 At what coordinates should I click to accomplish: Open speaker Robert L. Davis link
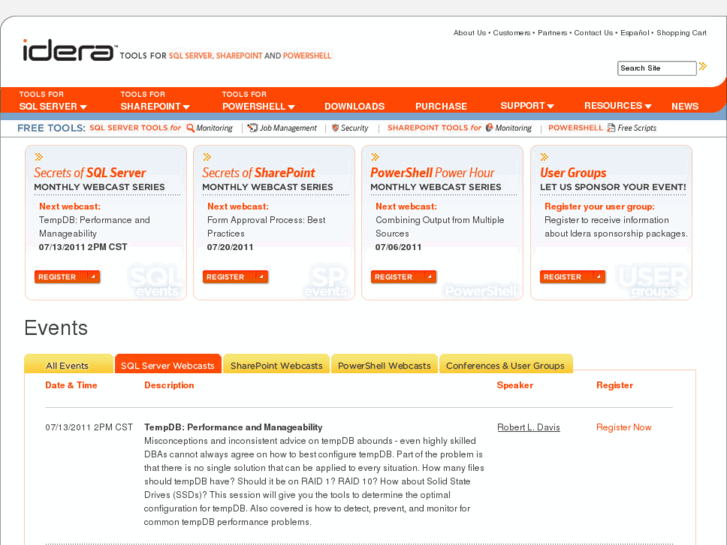529,427
